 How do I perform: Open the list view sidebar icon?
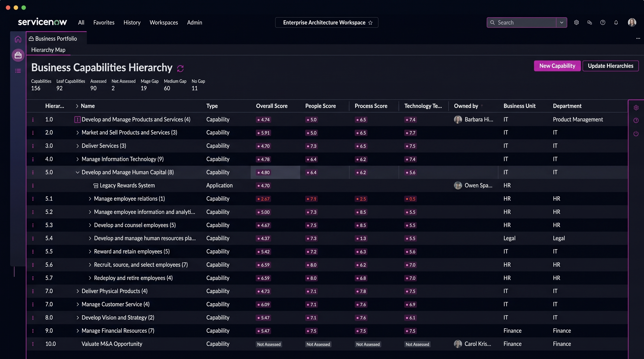click(18, 71)
